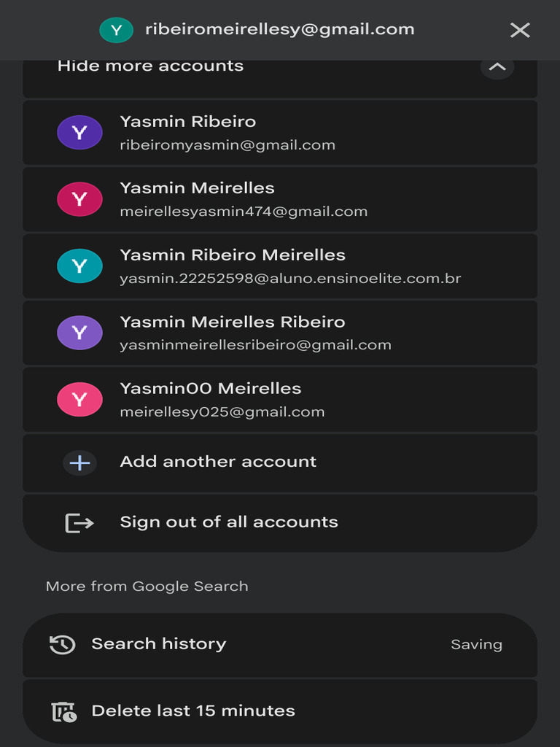Click the plus icon to add an account

[x=79, y=462]
